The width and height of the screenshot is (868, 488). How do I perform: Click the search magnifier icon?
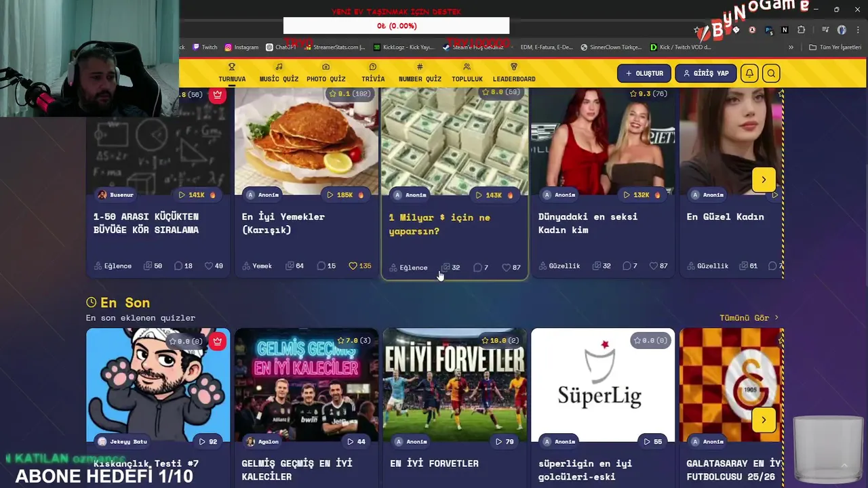[x=771, y=73]
